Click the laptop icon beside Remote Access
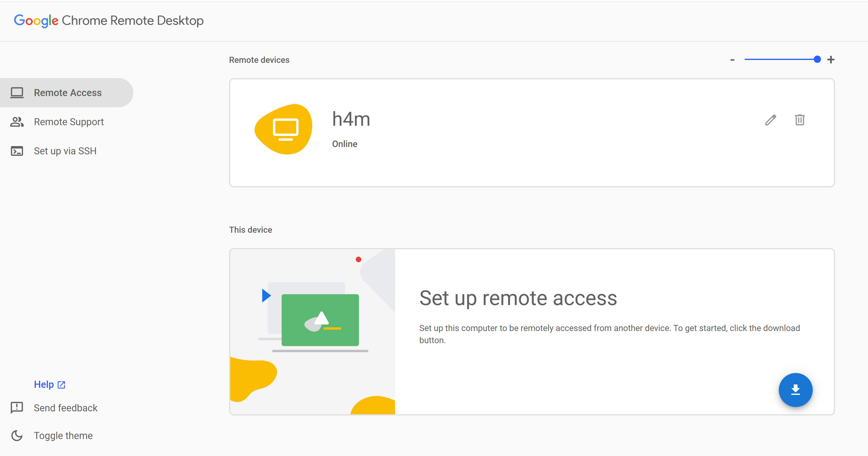The image size is (868, 456). [x=17, y=93]
